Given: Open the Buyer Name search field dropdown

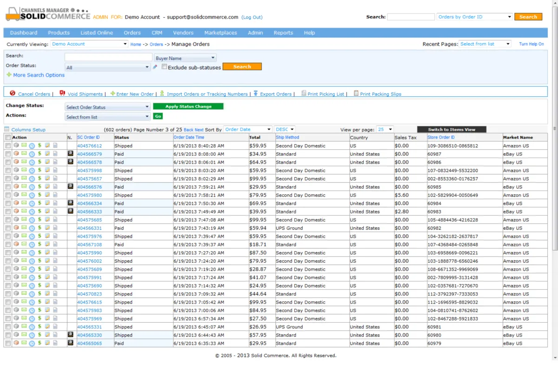Looking at the screenshot, I should tap(185, 58).
